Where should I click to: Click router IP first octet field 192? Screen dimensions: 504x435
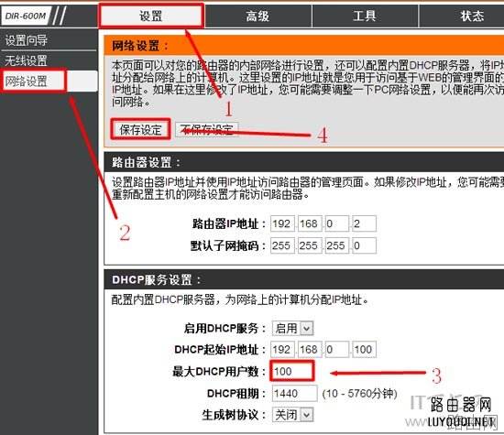point(282,223)
